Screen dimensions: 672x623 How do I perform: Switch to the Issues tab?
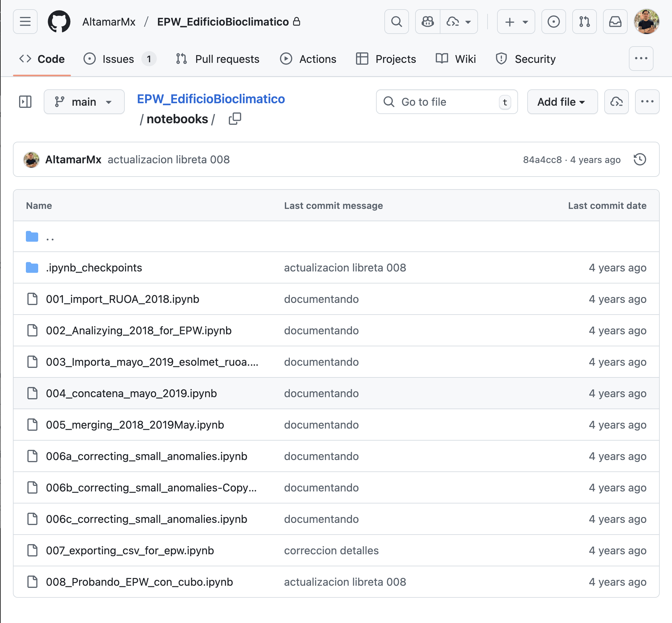coord(118,59)
